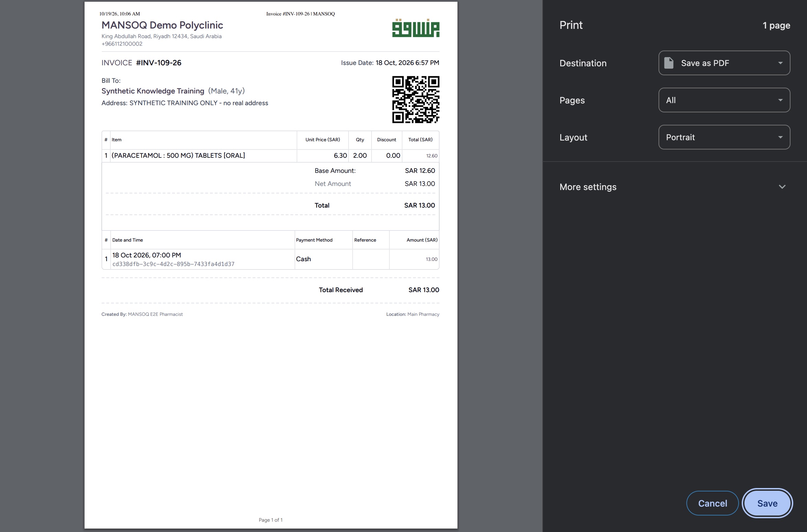The width and height of the screenshot is (807, 532).
Task: Click the Save button
Action: tap(767, 503)
